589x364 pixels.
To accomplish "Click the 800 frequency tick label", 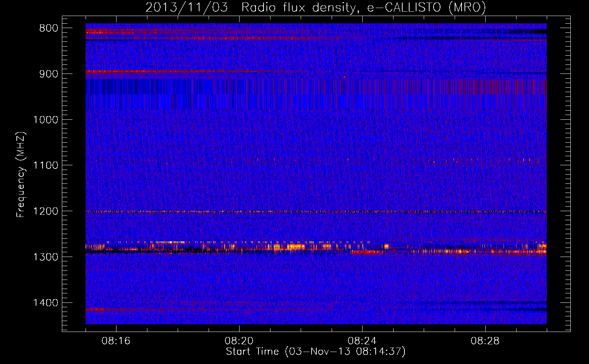I will coord(49,28).
